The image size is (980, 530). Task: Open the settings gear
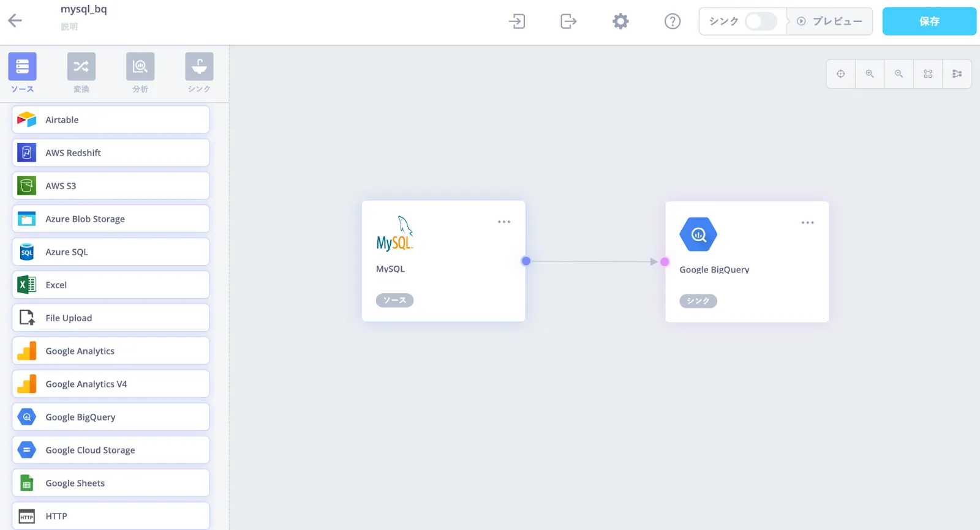click(x=620, y=21)
